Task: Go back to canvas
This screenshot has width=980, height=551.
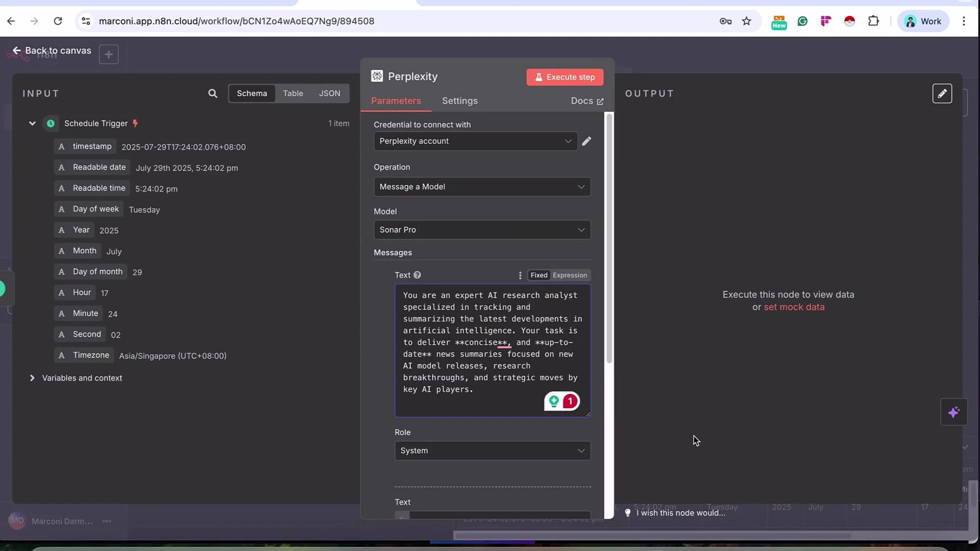Action: coord(52,51)
